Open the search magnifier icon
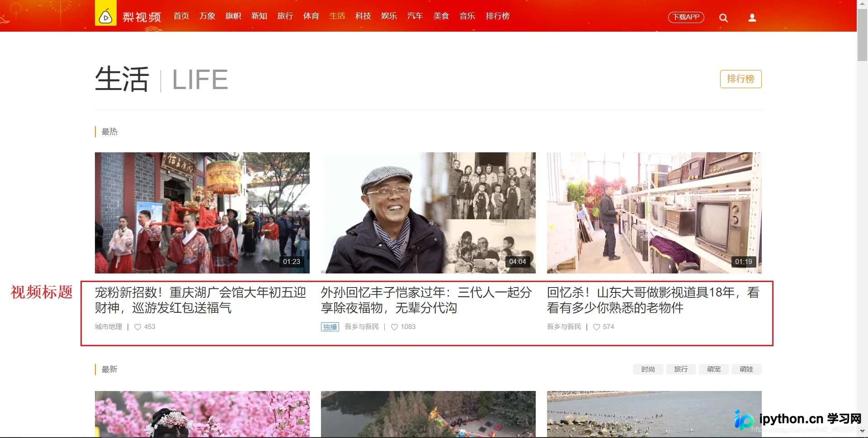Screen dimensions: 868x438 [x=723, y=18]
